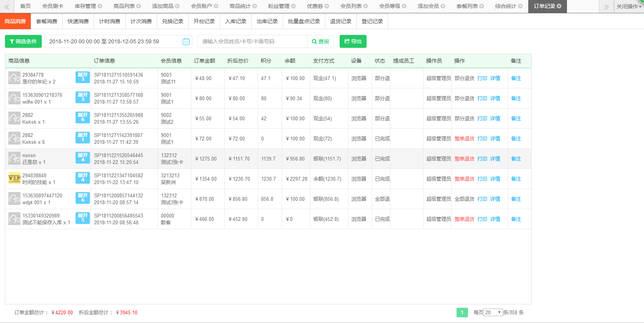Open the per-page count dropdown showing 20
Screen dimensions: 644x323
493,312
